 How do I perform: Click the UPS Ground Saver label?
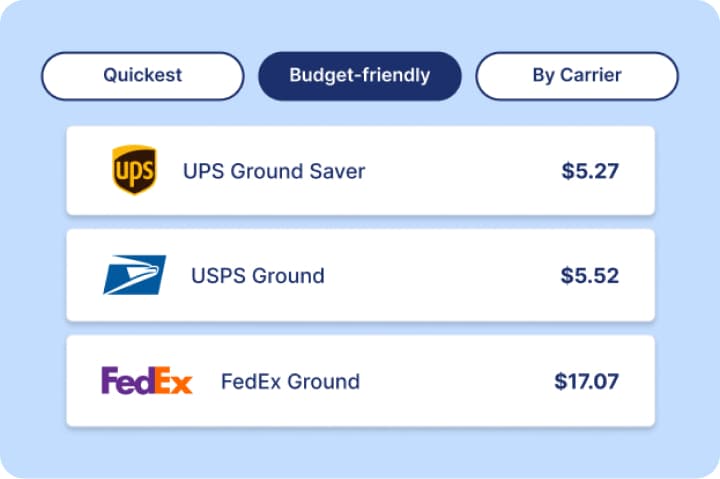pyautogui.click(x=274, y=171)
